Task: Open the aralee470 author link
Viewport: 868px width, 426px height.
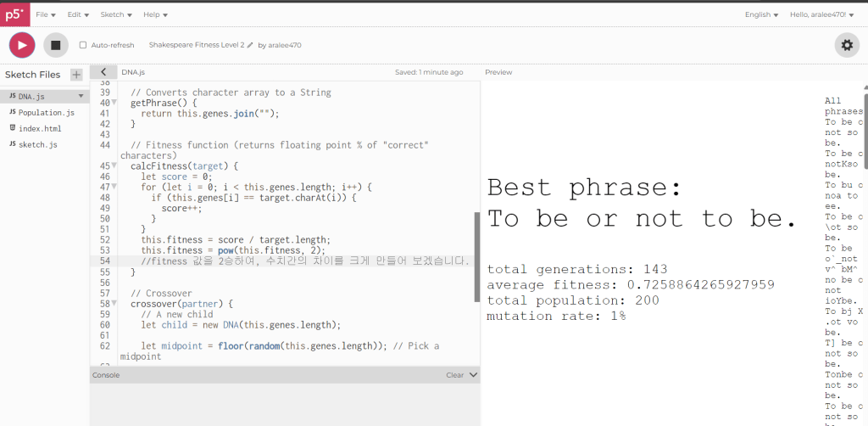Action: (285, 45)
